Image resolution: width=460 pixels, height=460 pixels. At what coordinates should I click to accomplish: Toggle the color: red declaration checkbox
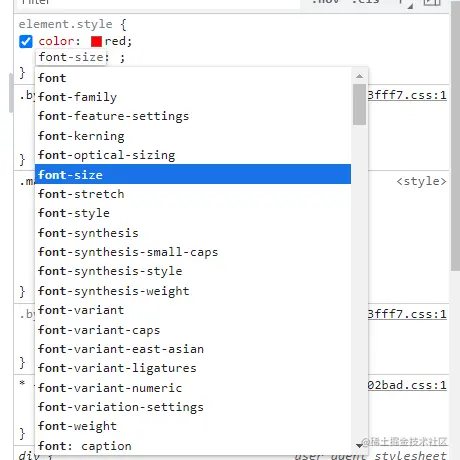click(x=26, y=42)
